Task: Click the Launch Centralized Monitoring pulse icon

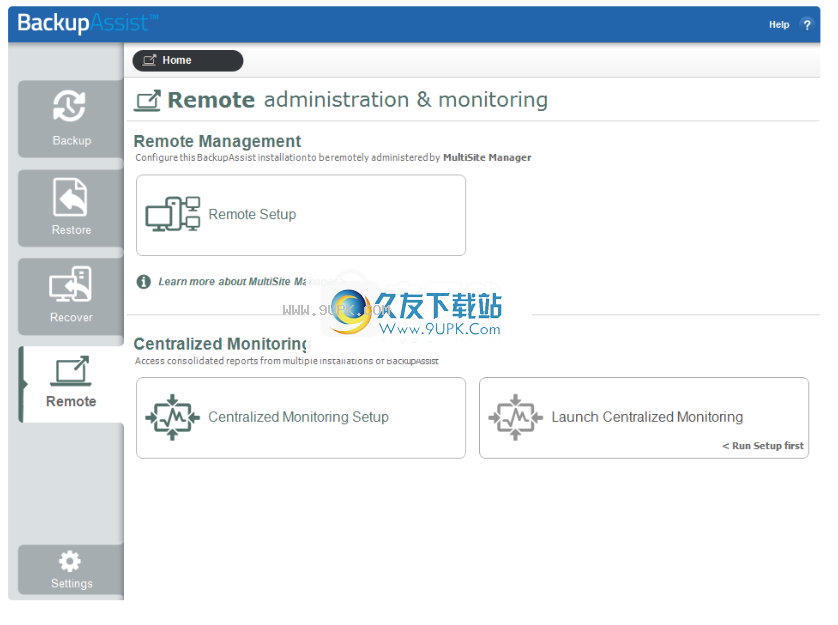Action: tap(515, 417)
